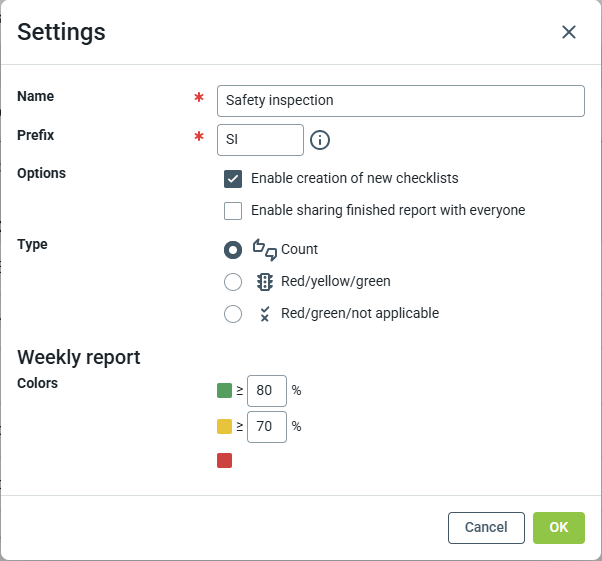Click the thumbs up/down Count icon
This screenshot has height=561, width=602.
[x=264, y=249]
